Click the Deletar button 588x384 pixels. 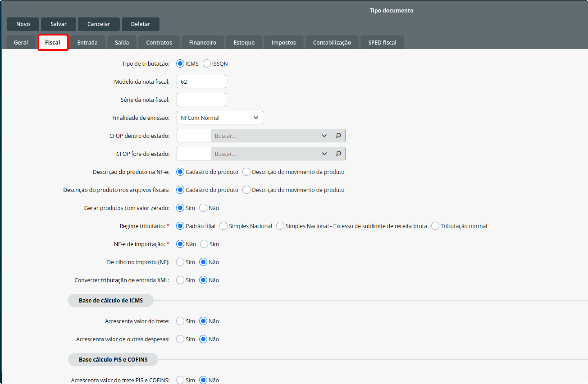point(140,24)
